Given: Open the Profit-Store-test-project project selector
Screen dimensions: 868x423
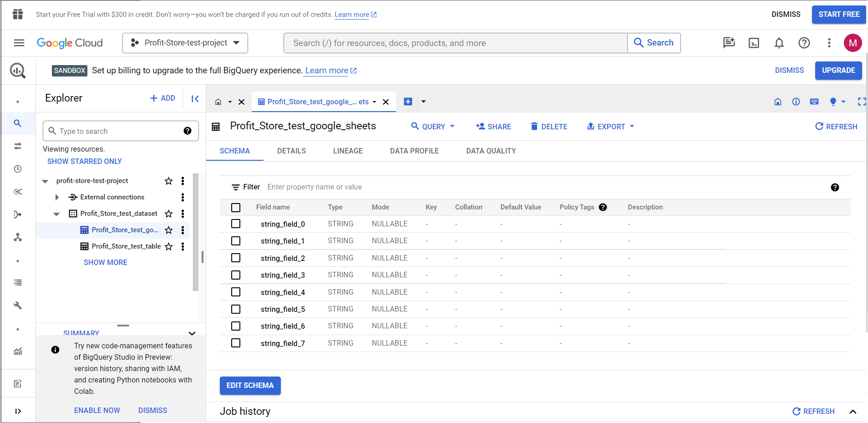Looking at the screenshot, I should click(x=185, y=43).
